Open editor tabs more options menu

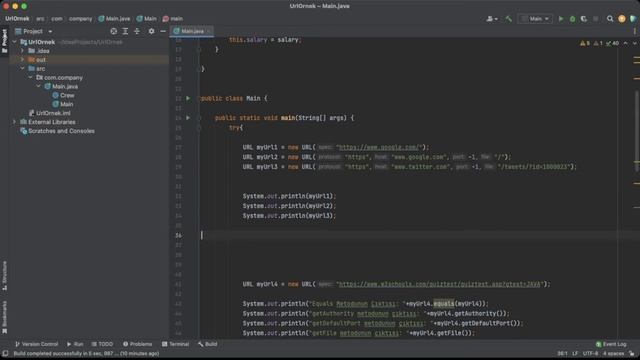coord(634,31)
